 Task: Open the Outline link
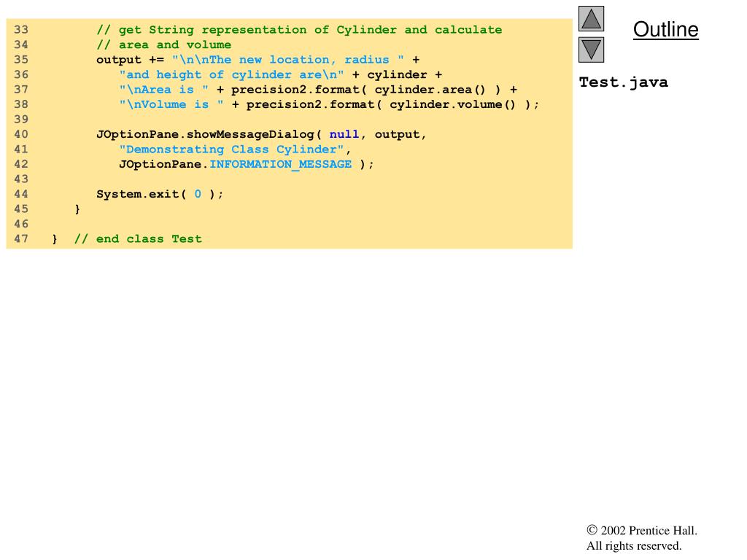click(x=665, y=29)
